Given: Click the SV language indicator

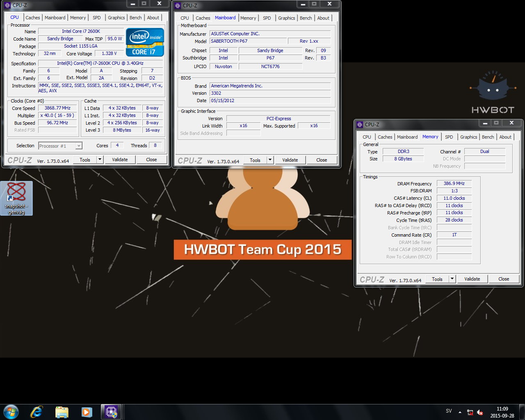Looking at the screenshot, I should [x=449, y=411].
